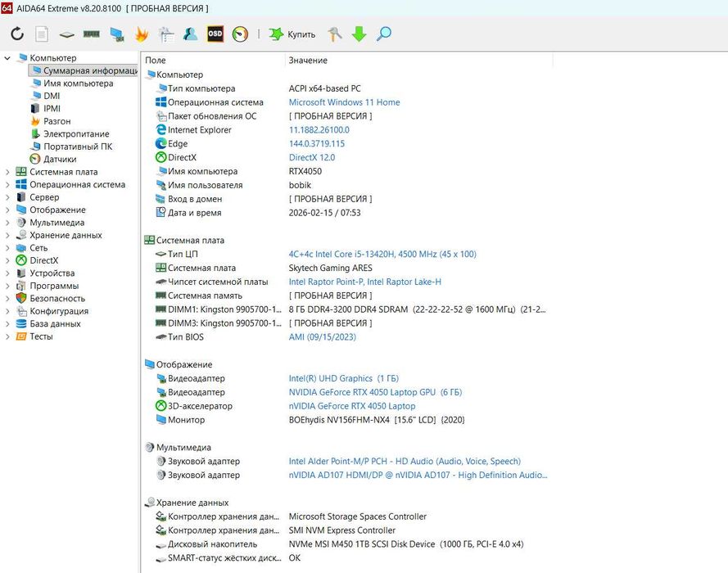Open the Edge version 144.0.3719.115 link
Viewport: 728px width, 573px height.
(x=317, y=143)
